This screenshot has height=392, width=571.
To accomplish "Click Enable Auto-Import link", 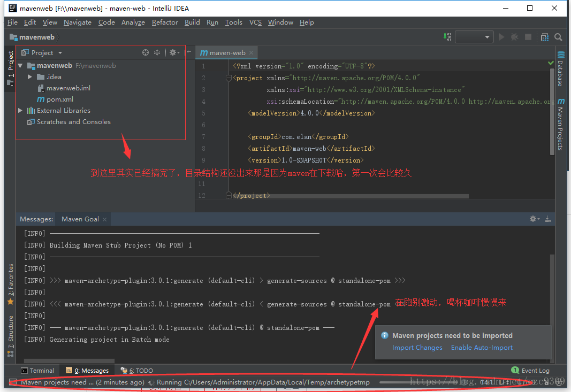I will coord(482,348).
